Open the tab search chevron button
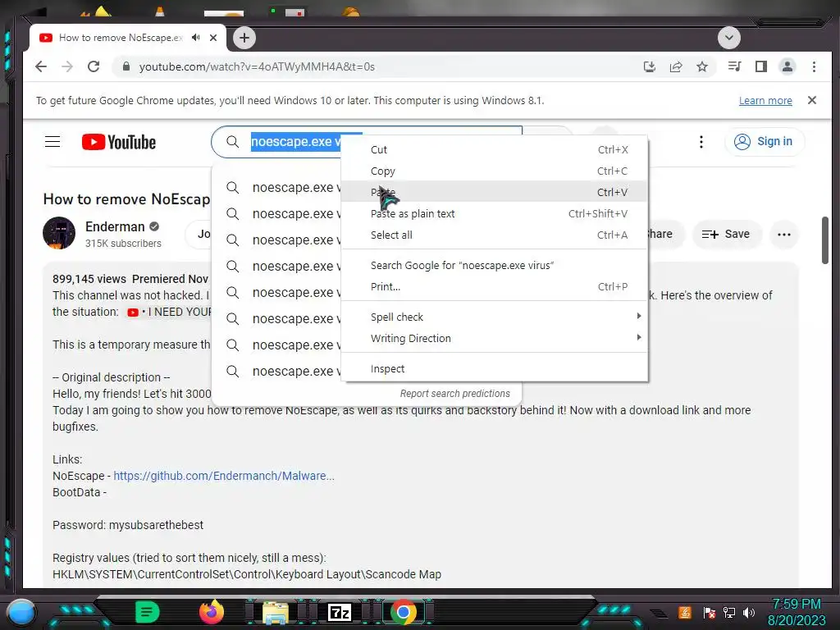Viewport: 840px width, 630px height. 728,38
